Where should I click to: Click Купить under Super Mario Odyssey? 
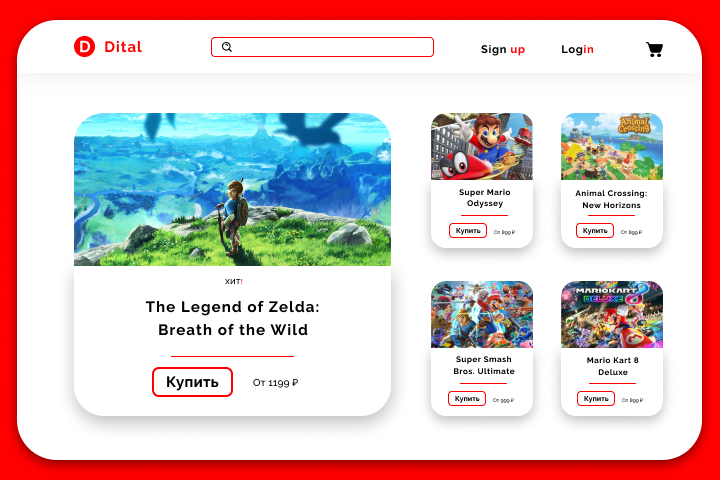[x=468, y=231]
